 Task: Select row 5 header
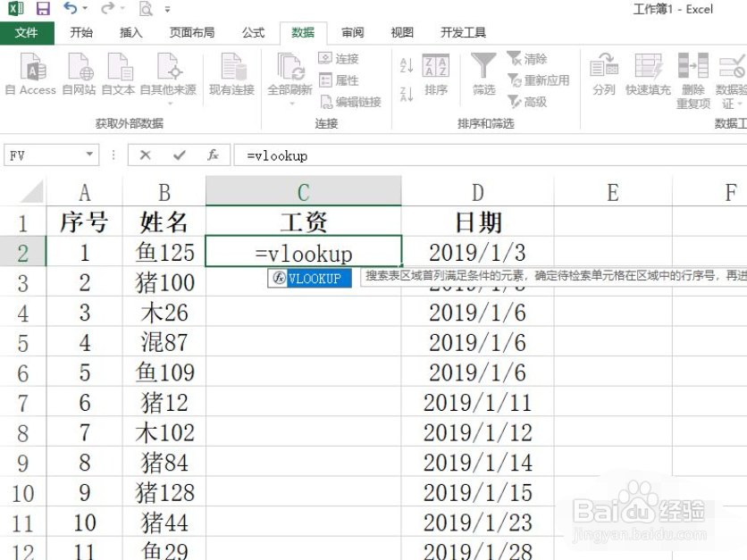(x=23, y=343)
